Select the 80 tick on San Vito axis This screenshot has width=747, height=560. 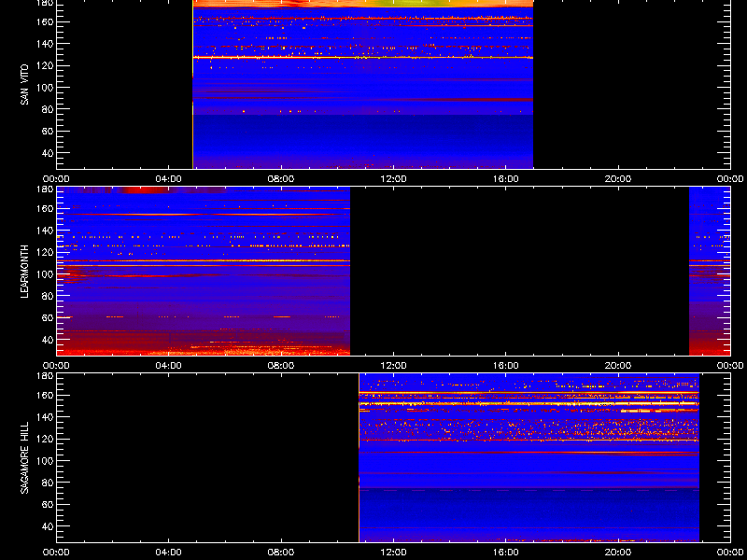pyautogui.click(x=49, y=109)
